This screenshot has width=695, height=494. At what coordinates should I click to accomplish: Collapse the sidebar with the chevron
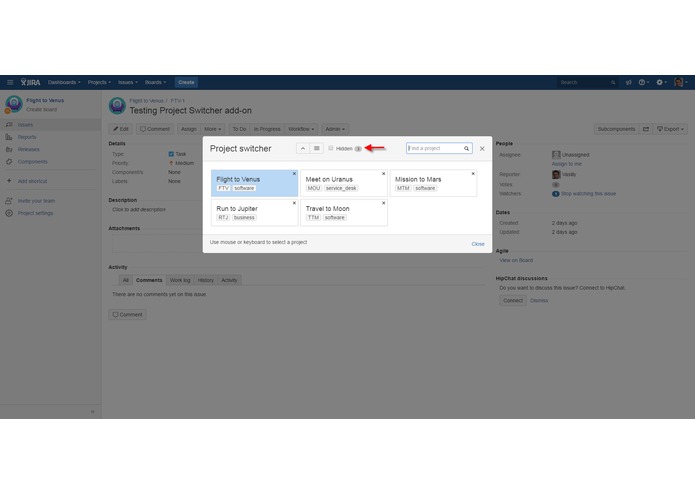point(93,412)
